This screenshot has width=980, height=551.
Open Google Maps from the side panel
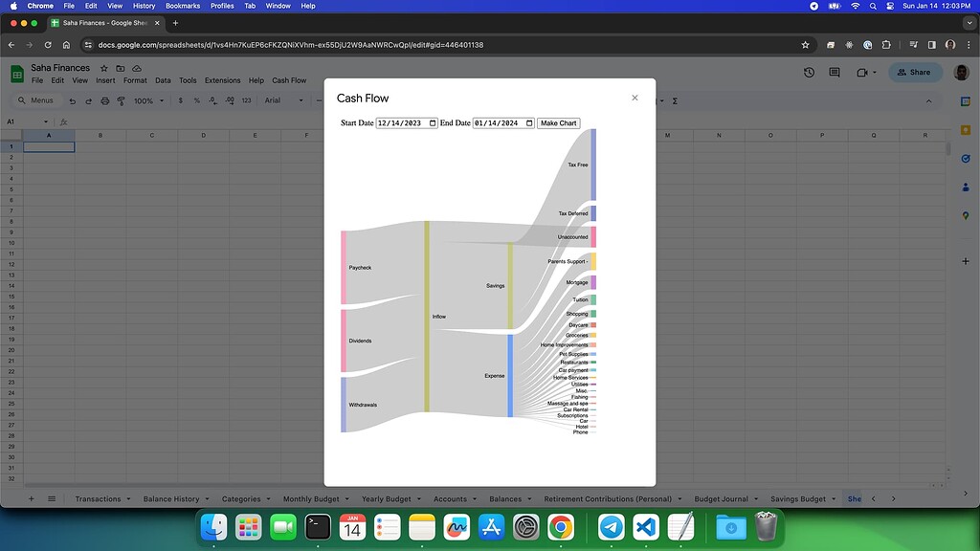click(965, 214)
